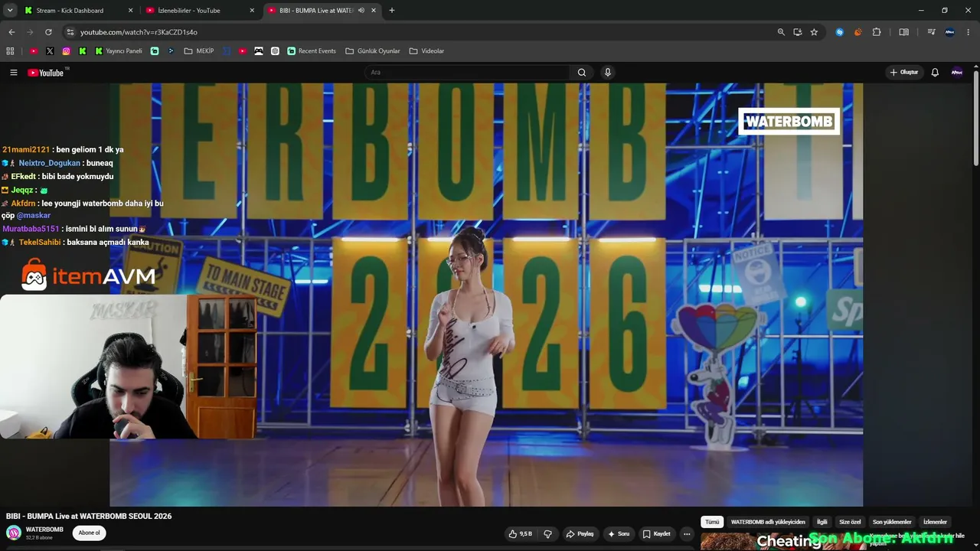Select the İzlenenler filter chip

pyautogui.click(x=935, y=522)
